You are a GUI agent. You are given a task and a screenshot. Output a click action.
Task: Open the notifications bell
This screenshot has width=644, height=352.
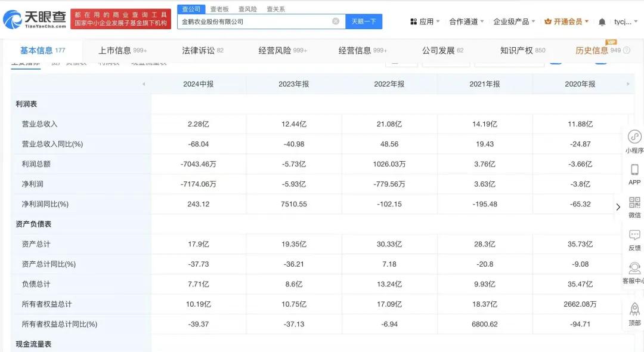[x=602, y=21]
